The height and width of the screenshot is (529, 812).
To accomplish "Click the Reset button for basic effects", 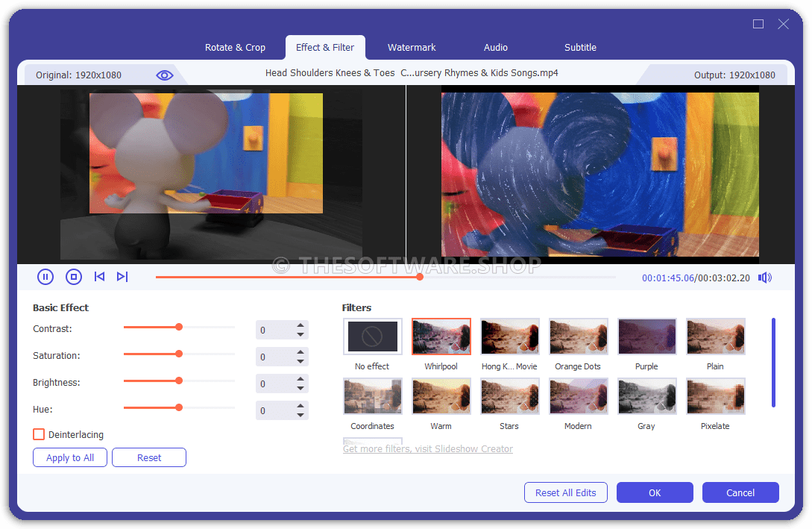I will (149, 457).
